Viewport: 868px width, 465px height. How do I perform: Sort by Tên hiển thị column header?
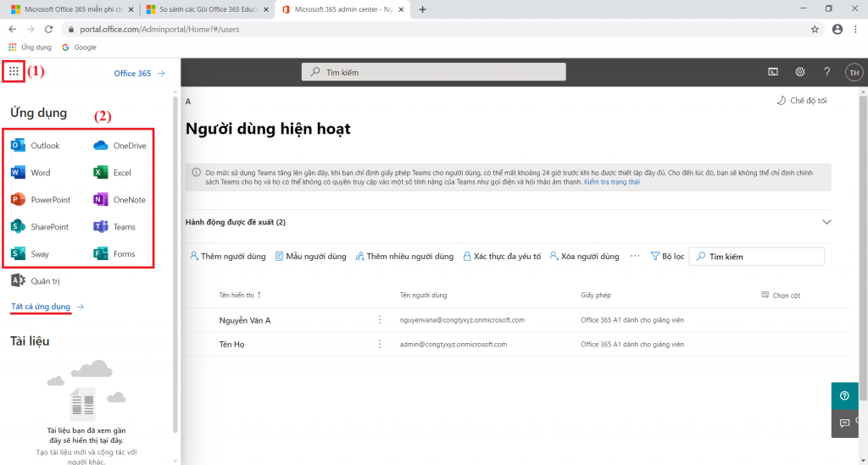tap(240, 296)
